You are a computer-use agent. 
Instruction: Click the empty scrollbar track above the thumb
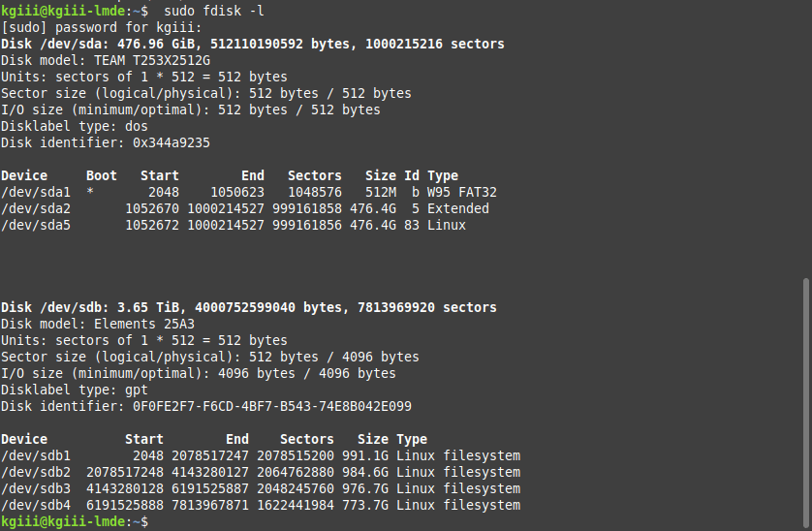coord(805,139)
